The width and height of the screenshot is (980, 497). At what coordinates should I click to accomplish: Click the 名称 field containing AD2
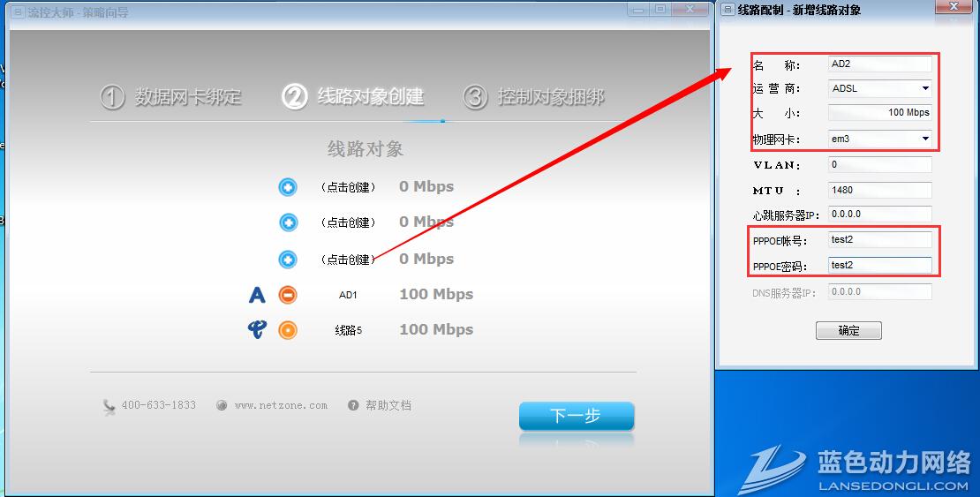pyautogui.click(x=879, y=64)
